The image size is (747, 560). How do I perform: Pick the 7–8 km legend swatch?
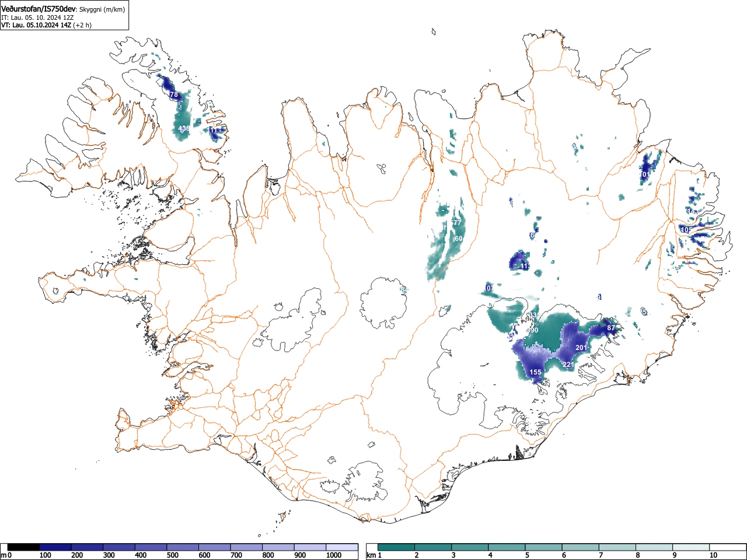pyautogui.click(x=617, y=547)
